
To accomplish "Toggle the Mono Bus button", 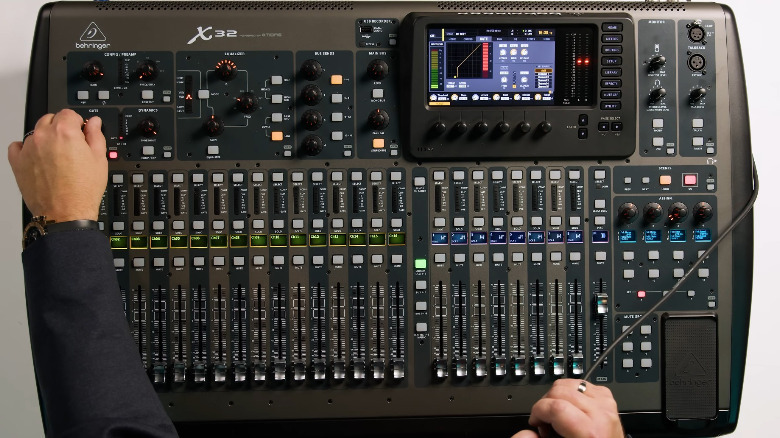I will (378, 94).
